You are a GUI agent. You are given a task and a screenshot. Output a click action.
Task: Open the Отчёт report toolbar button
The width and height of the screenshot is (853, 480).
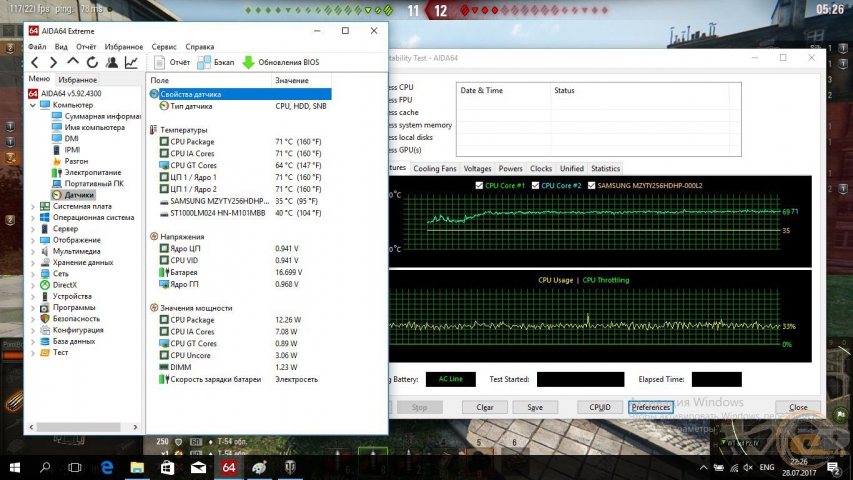[172, 63]
